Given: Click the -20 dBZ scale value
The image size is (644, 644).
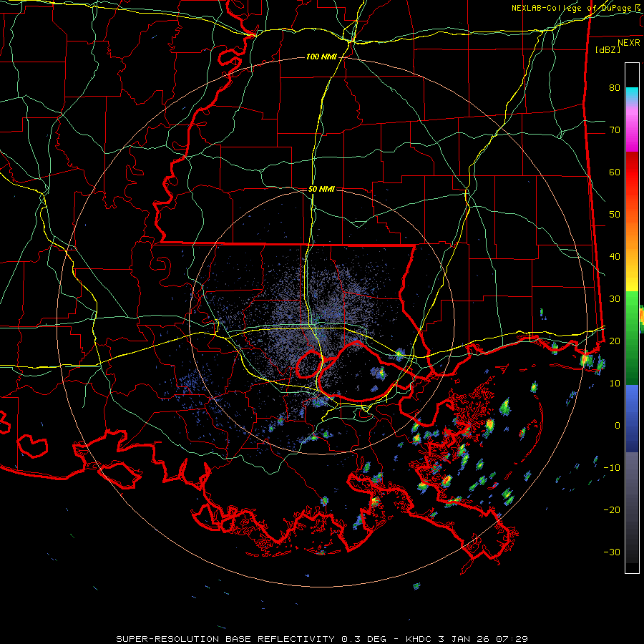Looking at the screenshot, I should (x=612, y=509).
